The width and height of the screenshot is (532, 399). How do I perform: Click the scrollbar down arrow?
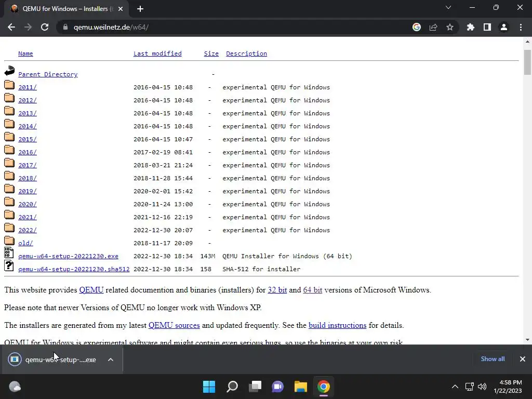click(527, 340)
